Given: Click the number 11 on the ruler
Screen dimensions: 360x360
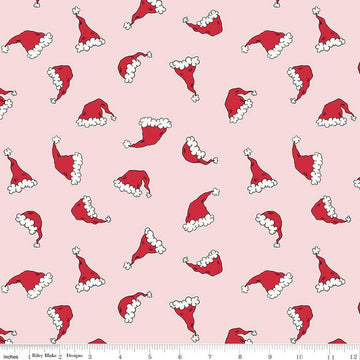Looking at the screenshot, I should (331, 357).
